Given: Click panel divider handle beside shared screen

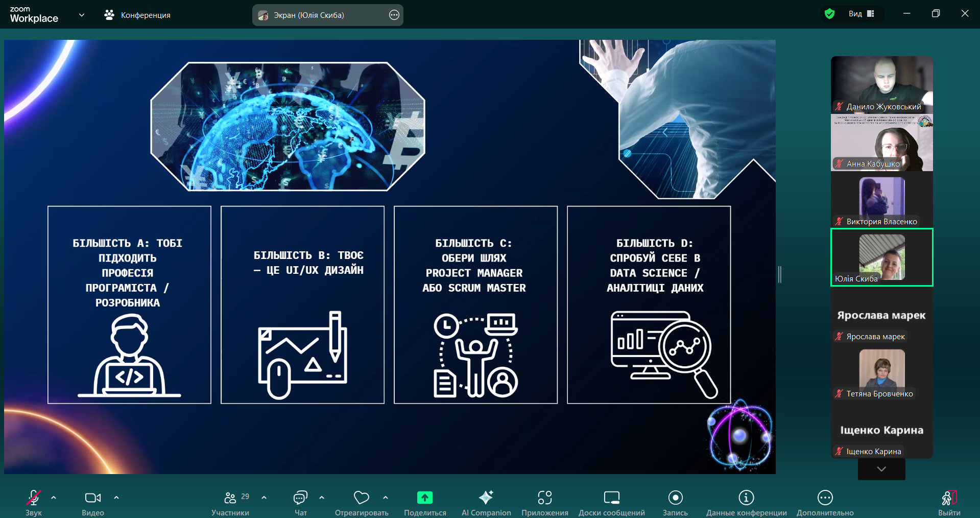Looking at the screenshot, I should (x=780, y=274).
